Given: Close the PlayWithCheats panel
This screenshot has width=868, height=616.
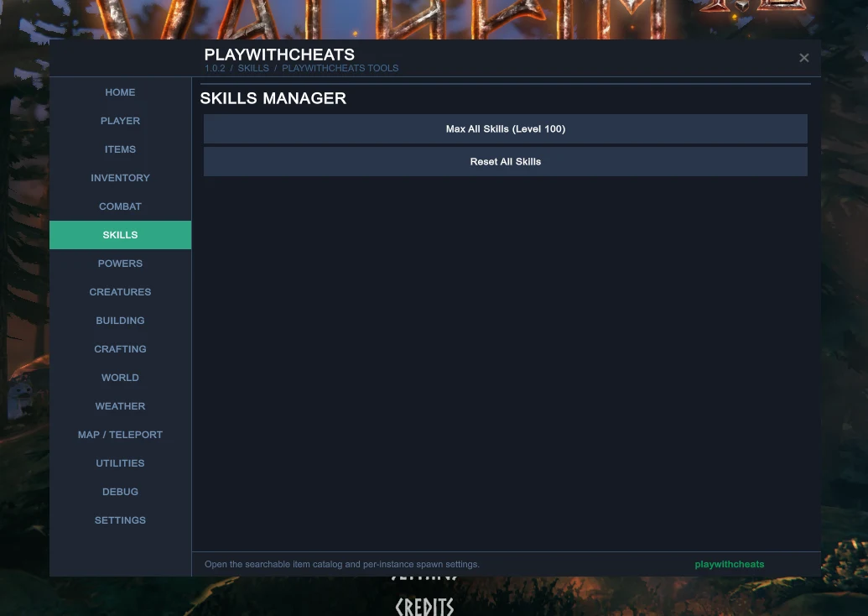Looking at the screenshot, I should [803, 58].
